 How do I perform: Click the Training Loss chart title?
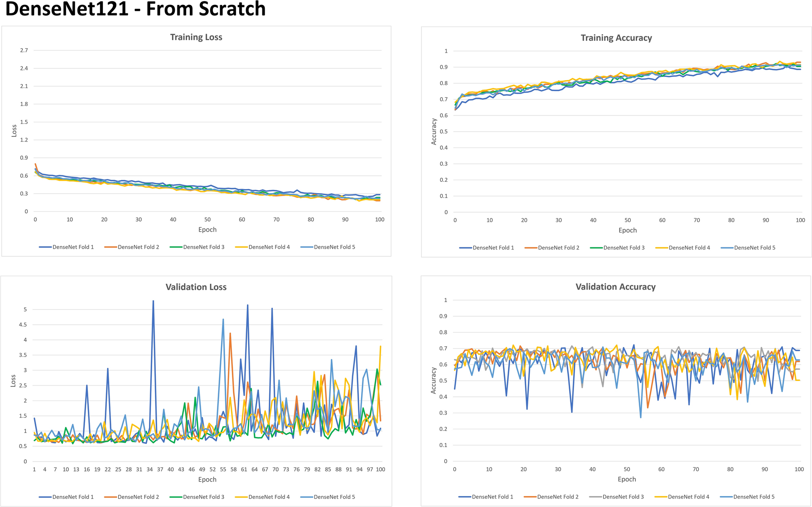pyautogui.click(x=196, y=37)
